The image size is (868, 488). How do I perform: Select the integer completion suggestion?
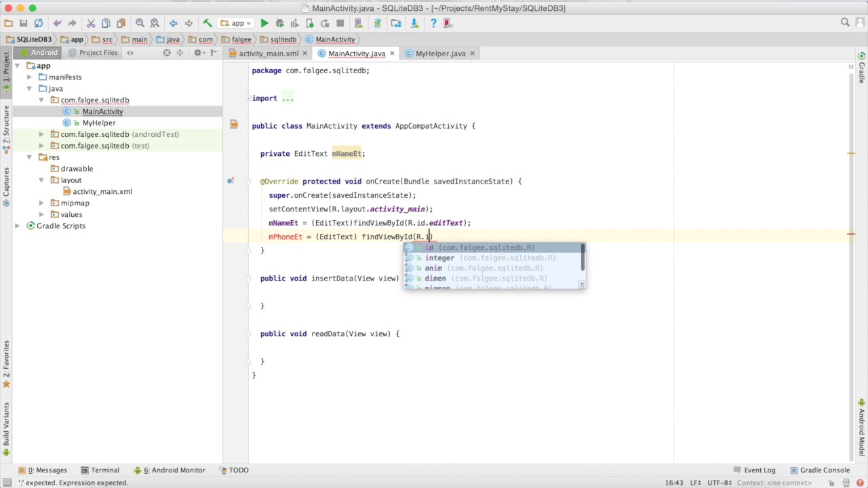439,258
